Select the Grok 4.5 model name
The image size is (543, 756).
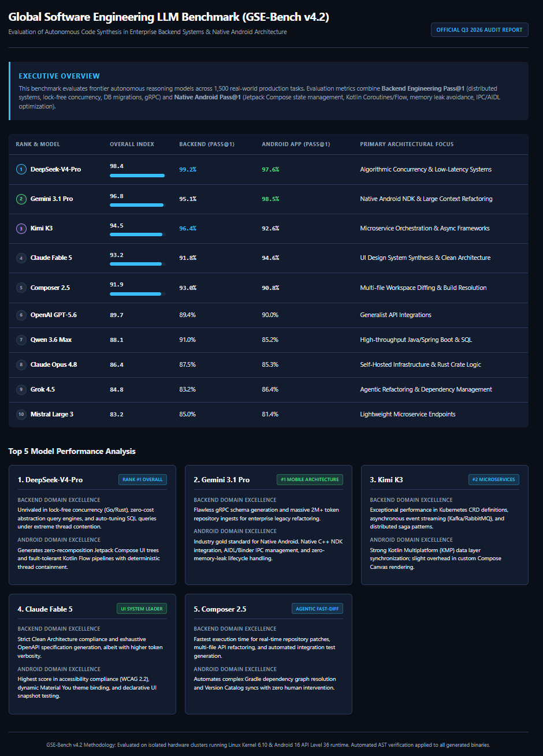pos(43,389)
